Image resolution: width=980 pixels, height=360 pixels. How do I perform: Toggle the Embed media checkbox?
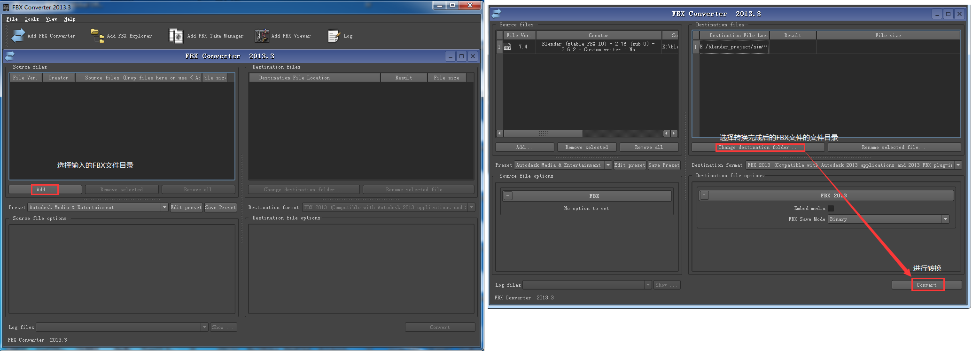tap(831, 208)
